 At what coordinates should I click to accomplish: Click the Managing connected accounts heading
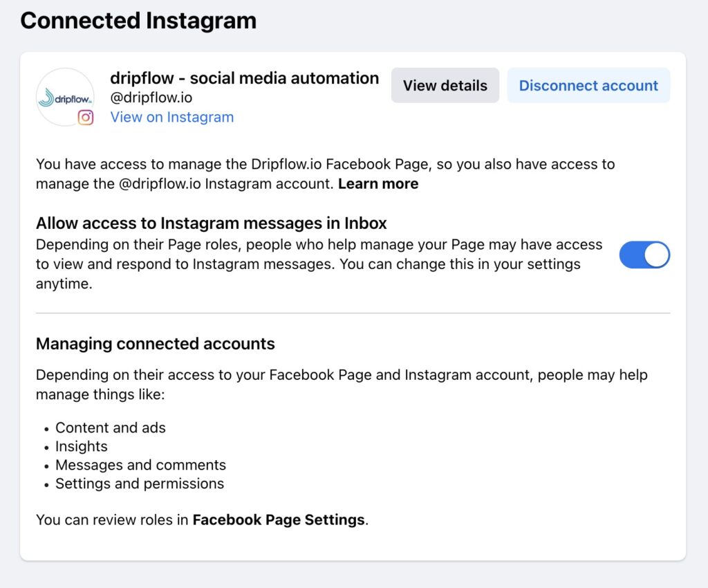(x=156, y=344)
